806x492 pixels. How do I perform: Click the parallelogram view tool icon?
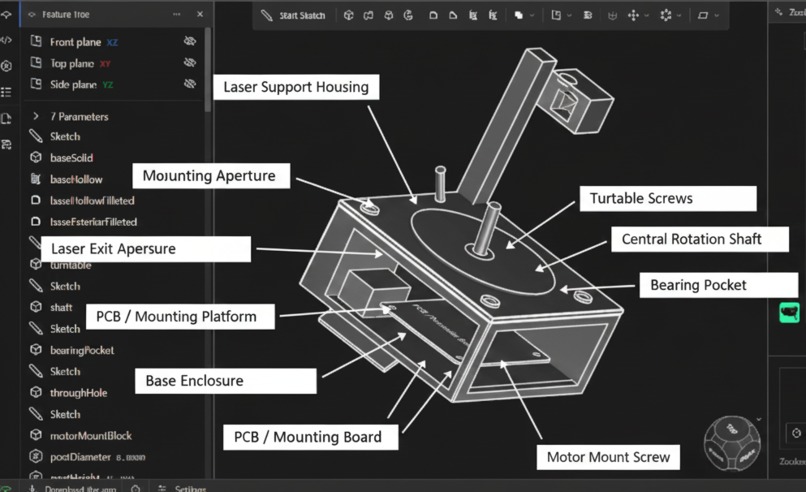[x=703, y=15]
